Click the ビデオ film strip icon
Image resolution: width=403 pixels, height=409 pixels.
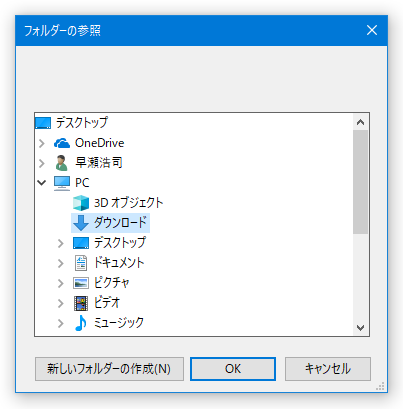(81, 303)
